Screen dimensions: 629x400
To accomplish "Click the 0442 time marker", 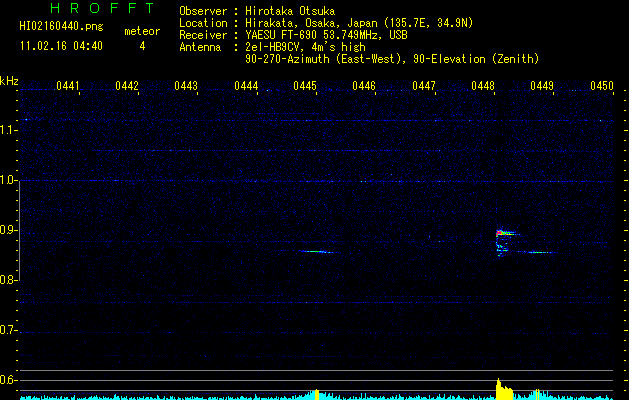I will tap(127, 86).
